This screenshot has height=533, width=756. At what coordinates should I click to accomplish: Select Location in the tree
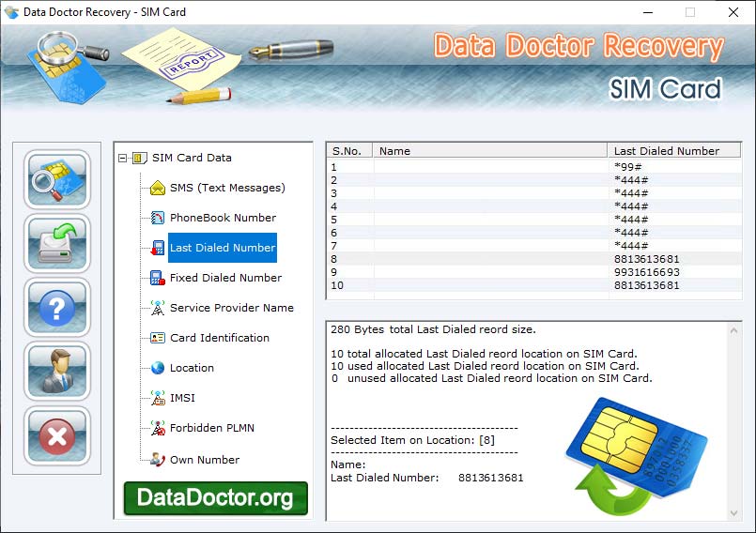[192, 368]
